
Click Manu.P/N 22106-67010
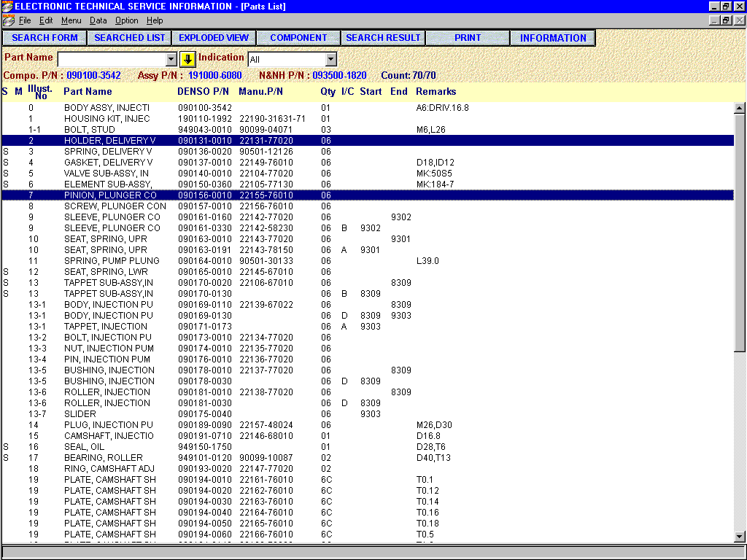pyautogui.click(x=266, y=283)
